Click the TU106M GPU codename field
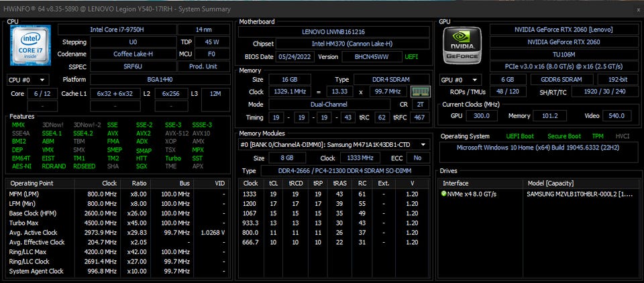The image size is (644, 283). click(563, 54)
